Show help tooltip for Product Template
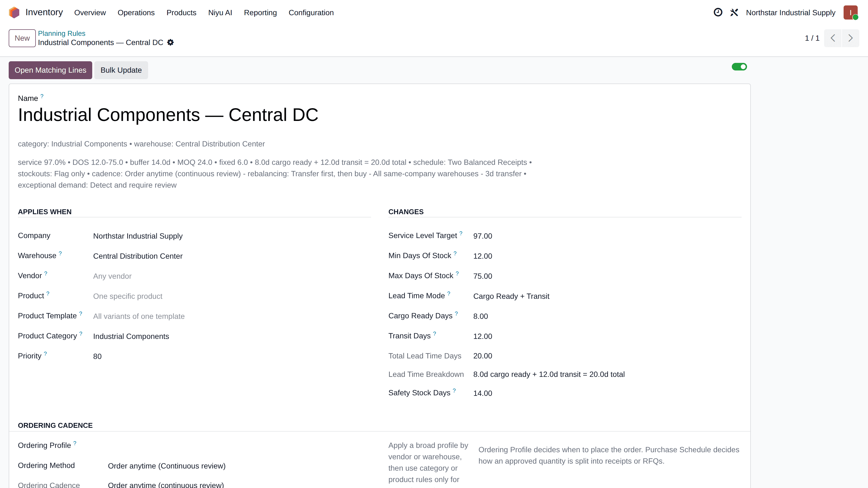 [x=81, y=314]
